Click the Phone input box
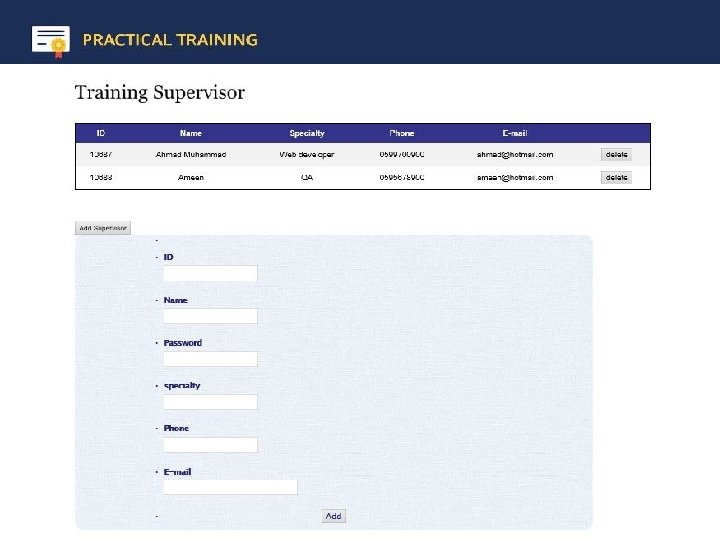 (x=210, y=445)
